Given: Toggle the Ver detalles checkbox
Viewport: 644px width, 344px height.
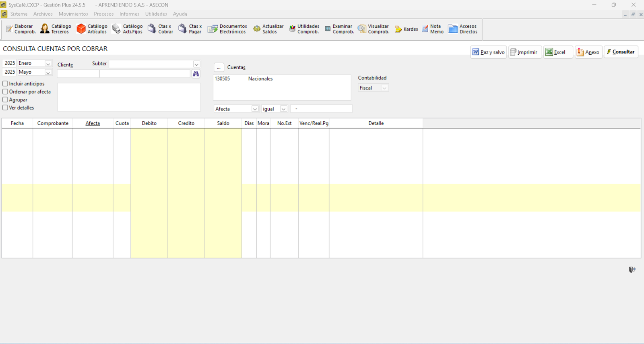Looking at the screenshot, I should [x=5, y=108].
